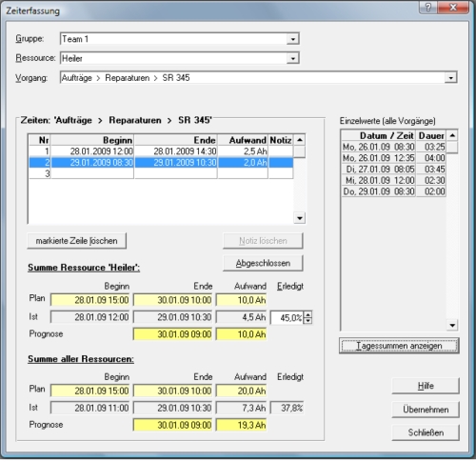
Task: Open the Gruppe dropdown showing Team 1
Action: (292, 39)
